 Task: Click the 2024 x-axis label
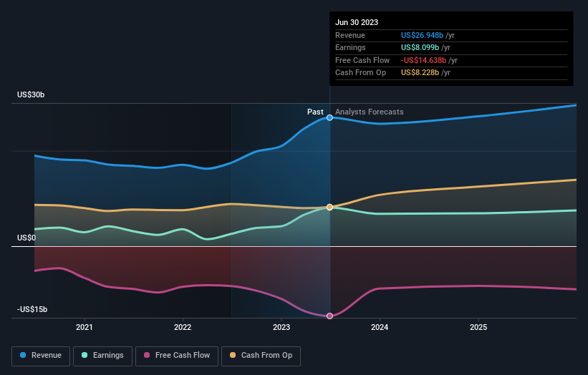pos(380,327)
